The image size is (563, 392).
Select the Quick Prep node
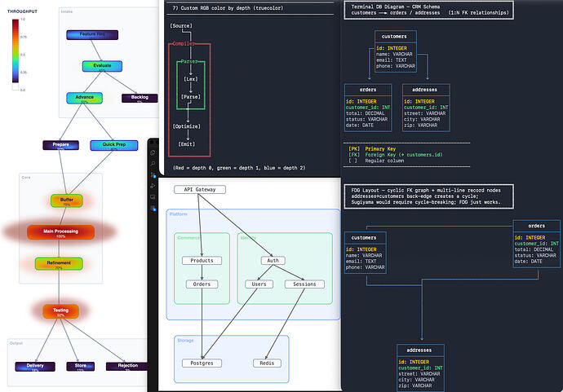tap(113, 145)
